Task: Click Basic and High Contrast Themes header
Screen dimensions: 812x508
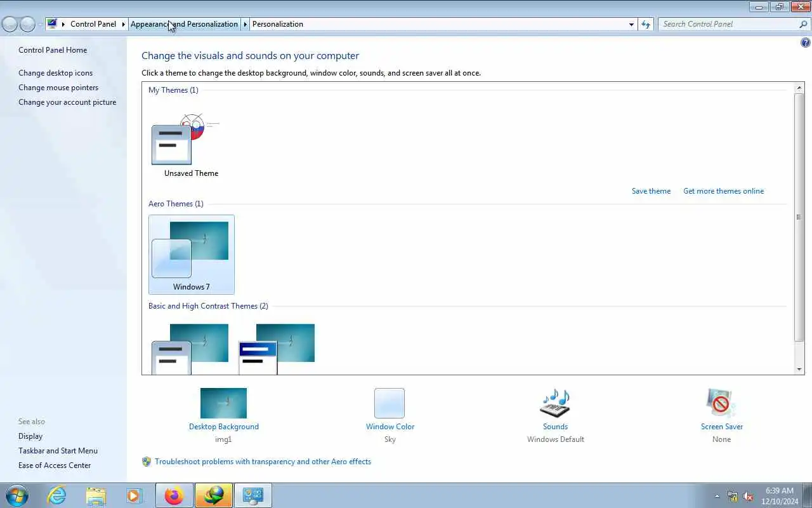Action: click(208, 306)
